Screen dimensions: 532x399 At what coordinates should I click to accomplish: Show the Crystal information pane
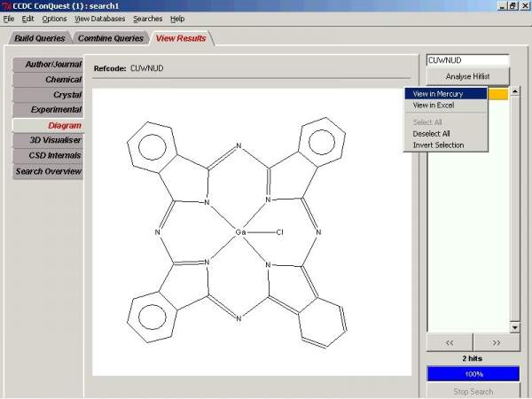[48, 95]
